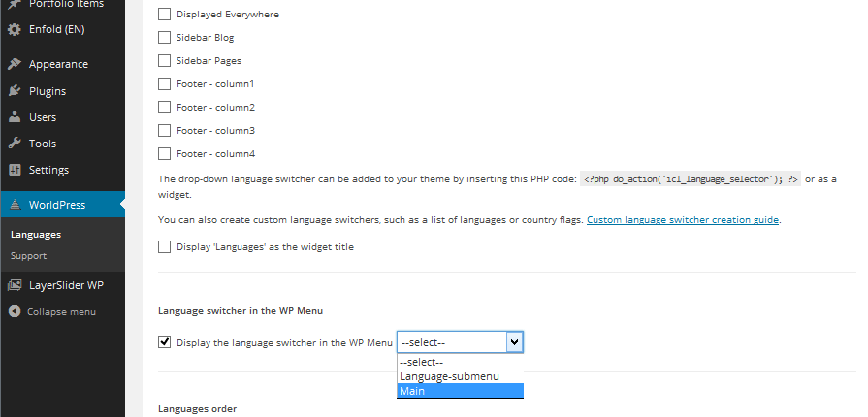Uncheck Display the language switcher in WP Menu

pyautogui.click(x=165, y=341)
